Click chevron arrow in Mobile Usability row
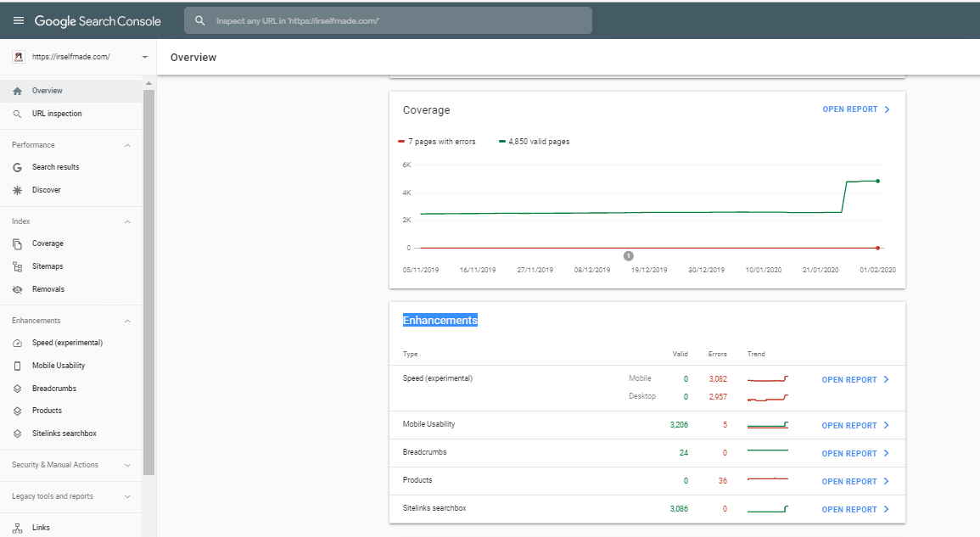Viewport: 980px width, 537px height. [887, 425]
